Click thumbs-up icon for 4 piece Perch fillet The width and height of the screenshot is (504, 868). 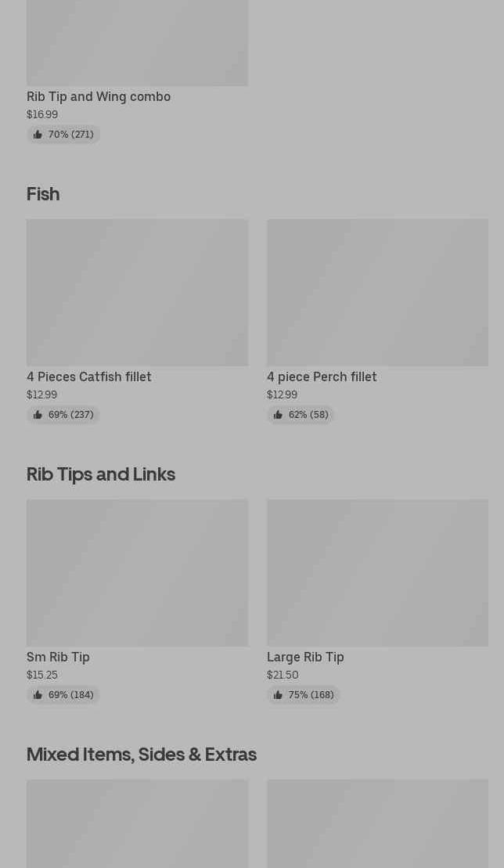point(278,415)
